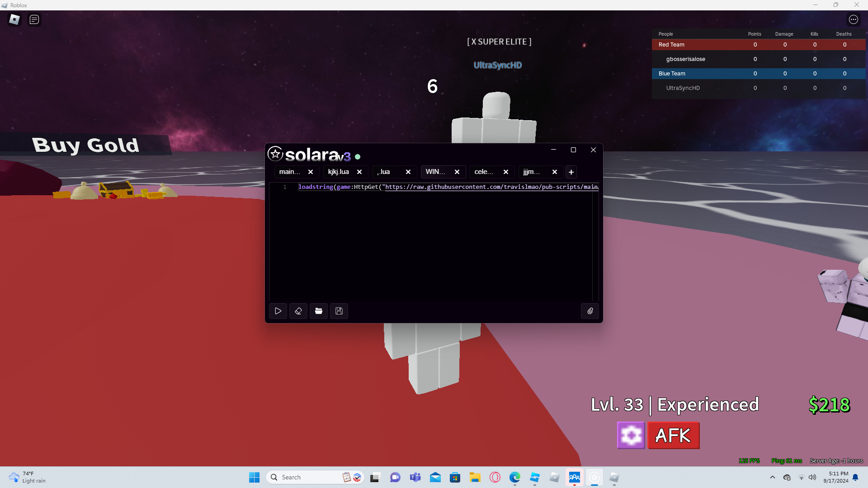
Task: Open the Roblox menu logo icon
Action: click(x=14, y=19)
